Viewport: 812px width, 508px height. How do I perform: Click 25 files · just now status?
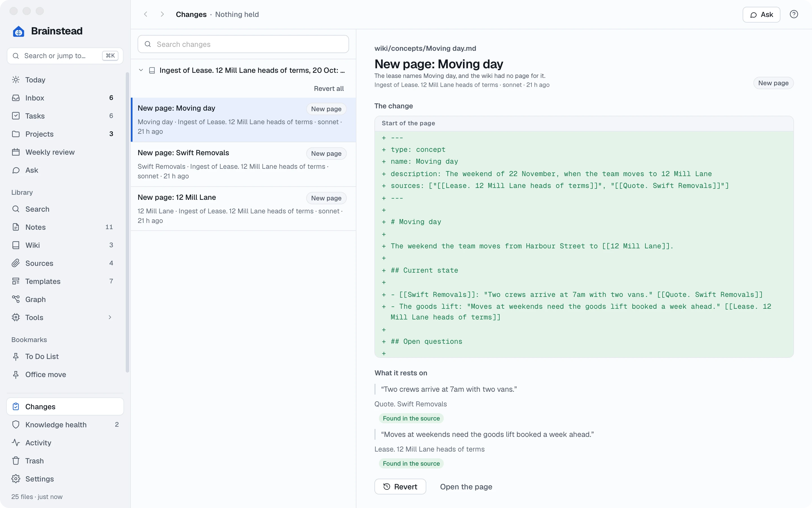coord(37,497)
